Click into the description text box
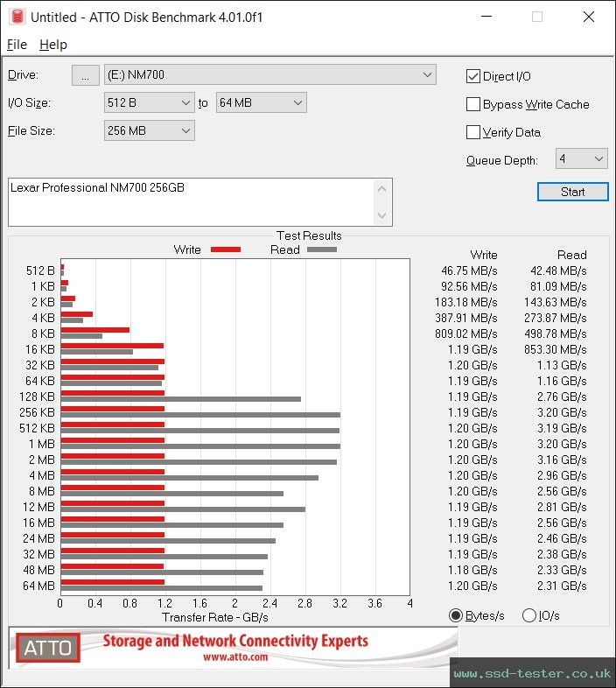The image size is (616, 688). click(191, 202)
